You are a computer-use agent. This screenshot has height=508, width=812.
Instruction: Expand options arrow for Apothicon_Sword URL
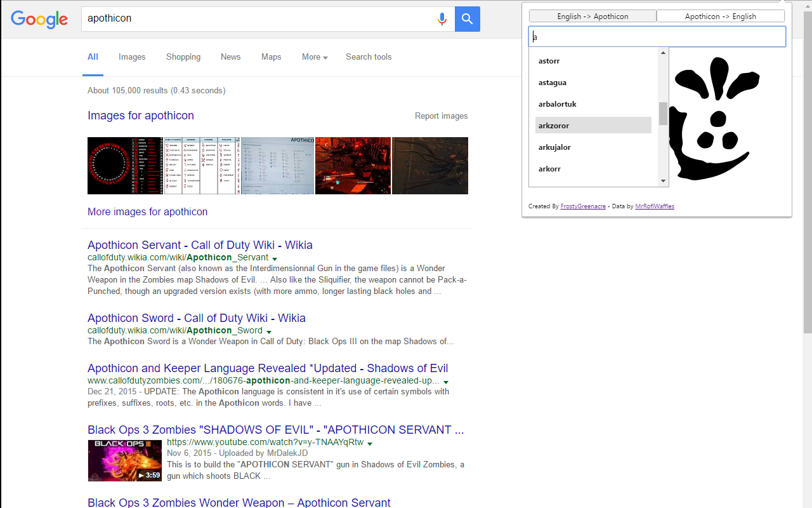pyautogui.click(x=269, y=332)
